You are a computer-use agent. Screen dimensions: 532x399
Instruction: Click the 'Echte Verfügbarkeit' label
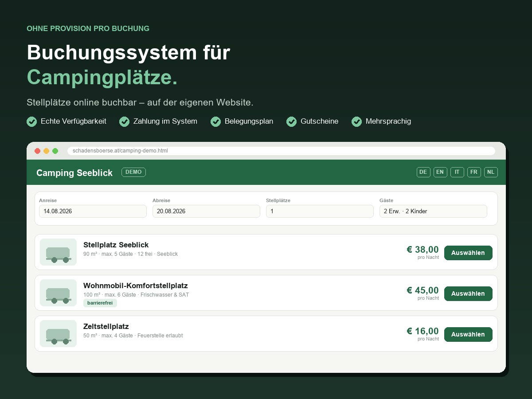point(74,121)
